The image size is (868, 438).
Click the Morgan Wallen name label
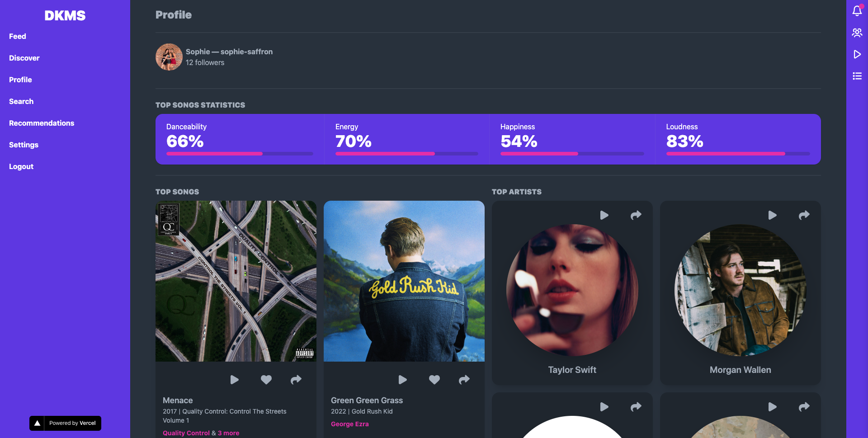[x=741, y=370]
